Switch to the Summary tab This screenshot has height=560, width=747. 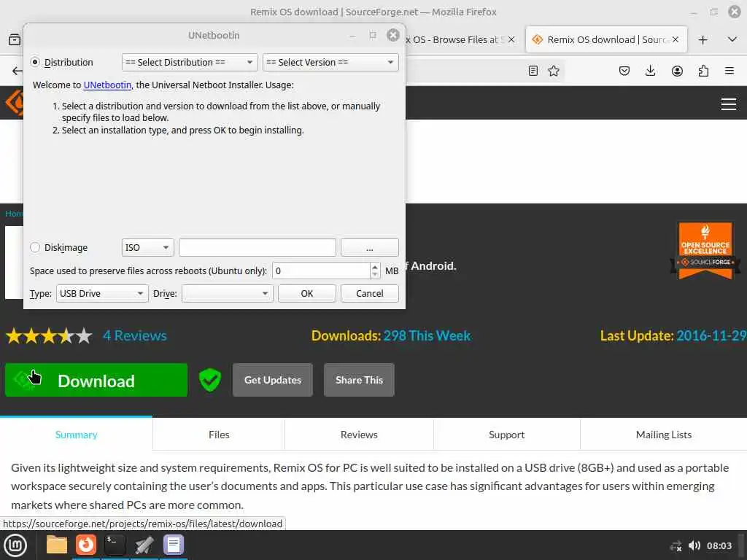click(76, 435)
